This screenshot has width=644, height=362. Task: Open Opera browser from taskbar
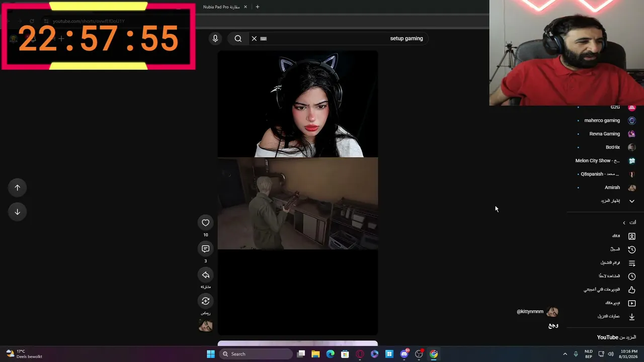(360, 354)
